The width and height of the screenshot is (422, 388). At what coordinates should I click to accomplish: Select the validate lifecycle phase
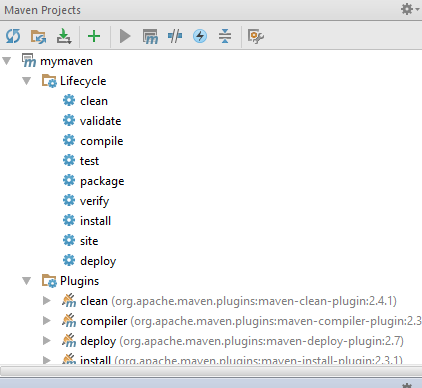(x=101, y=121)
